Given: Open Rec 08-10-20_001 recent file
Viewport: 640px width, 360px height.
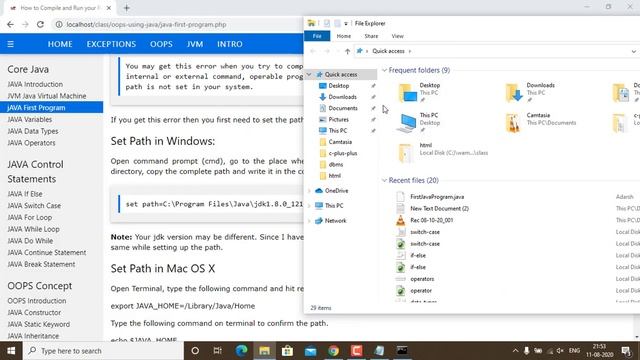Looking at the screenshot, I should click(431, 220).
